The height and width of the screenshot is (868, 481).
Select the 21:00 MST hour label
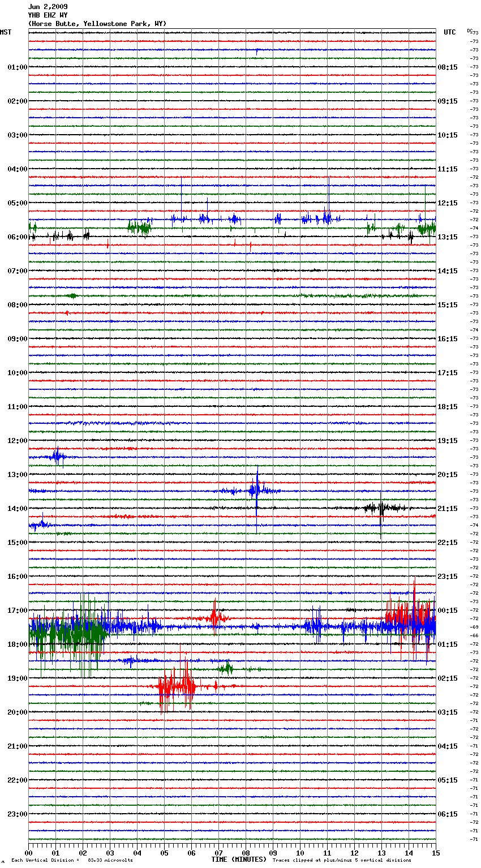[18, 746]
